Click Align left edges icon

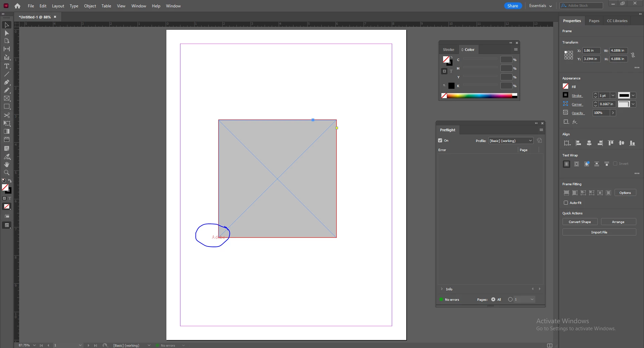[x=578, y=143]
